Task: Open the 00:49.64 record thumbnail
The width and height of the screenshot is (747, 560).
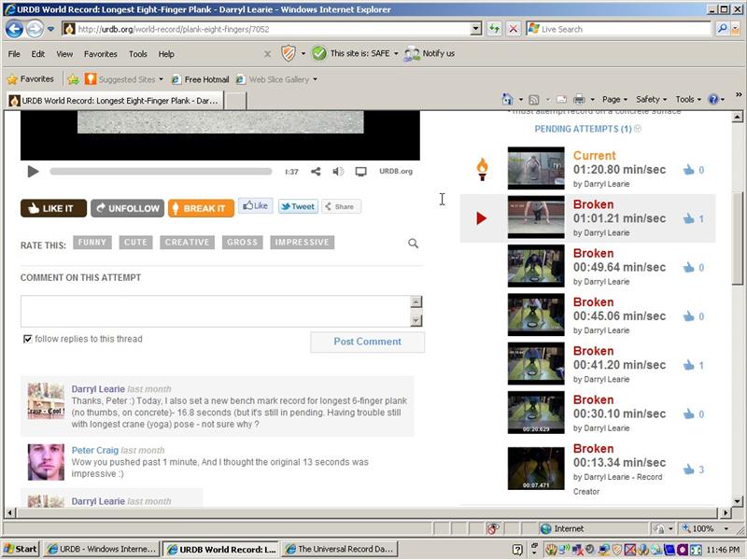Action: (x=536, y=266)
